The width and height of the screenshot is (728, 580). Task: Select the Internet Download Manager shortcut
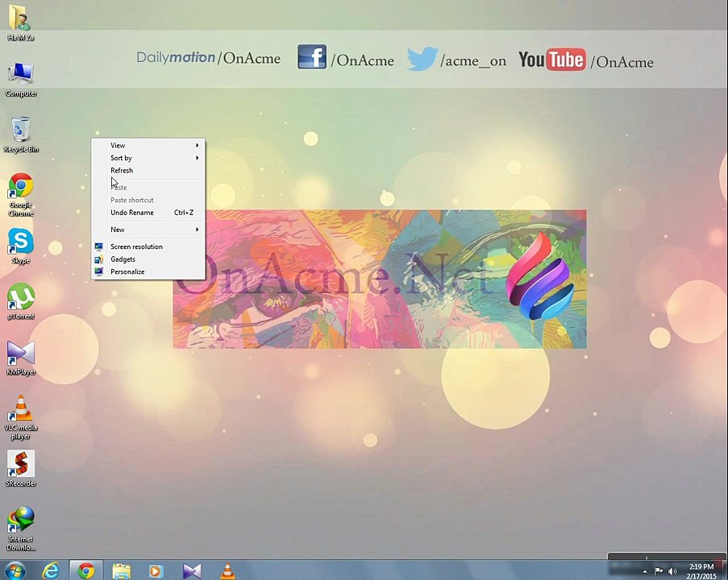(x=21, y=529)
